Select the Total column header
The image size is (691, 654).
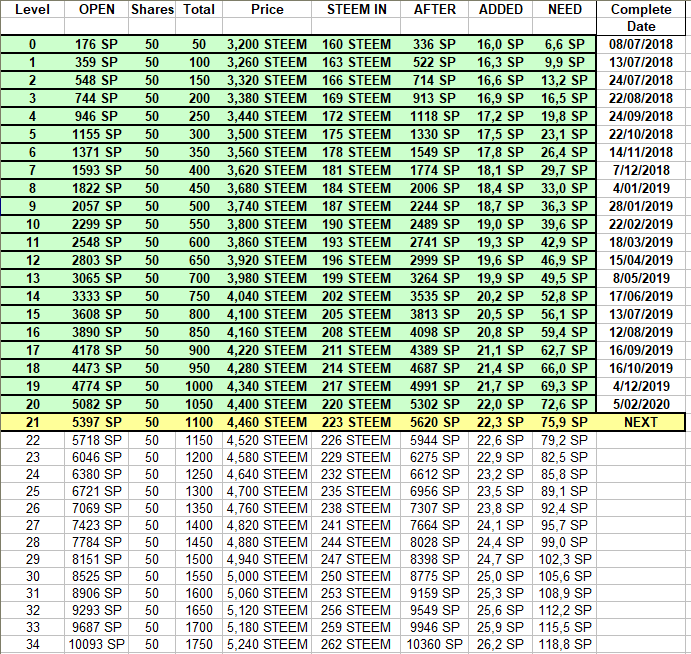coord(199,9)
